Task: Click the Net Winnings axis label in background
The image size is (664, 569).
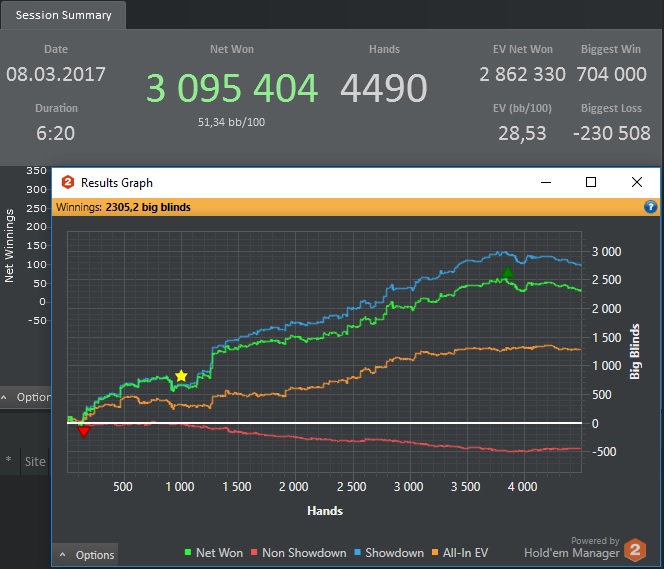Action: (x=9, y=246)
